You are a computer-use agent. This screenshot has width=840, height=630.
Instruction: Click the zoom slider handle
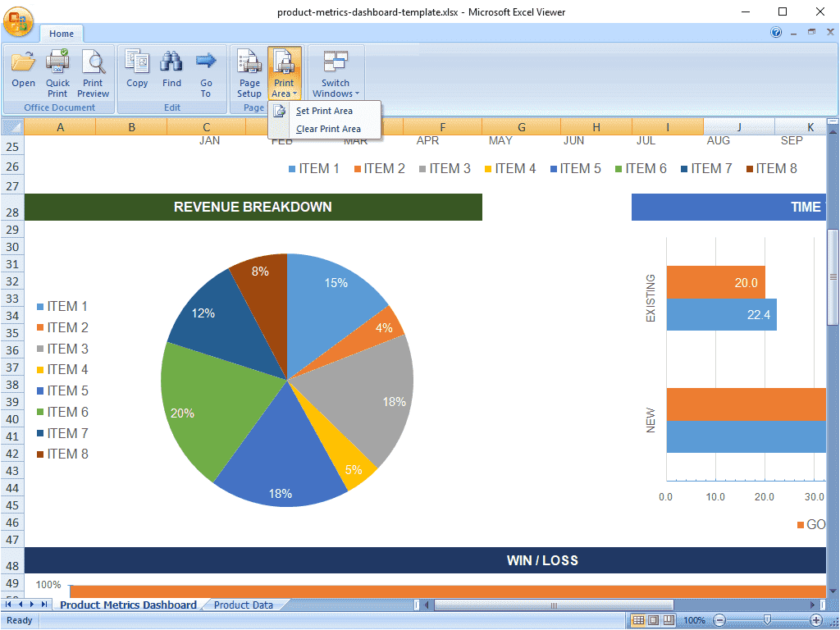click(767, 620)
